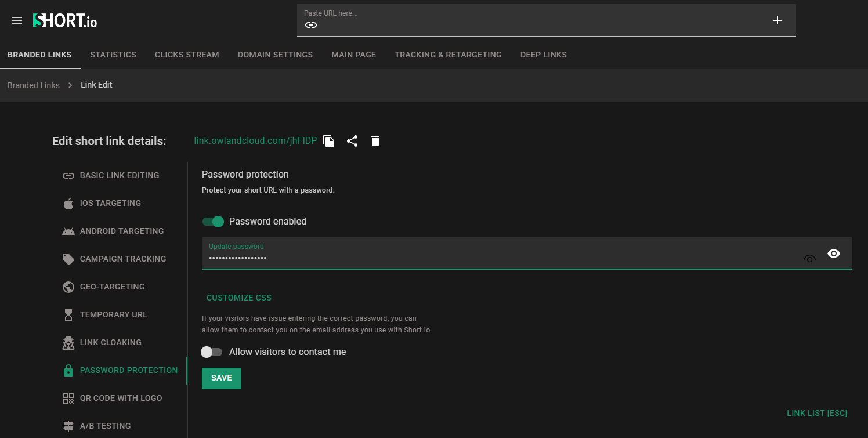This screenshot has width=868, height=438.
Task: Click the plus icon to shorten URL
Action: click(x=777, y=20)
